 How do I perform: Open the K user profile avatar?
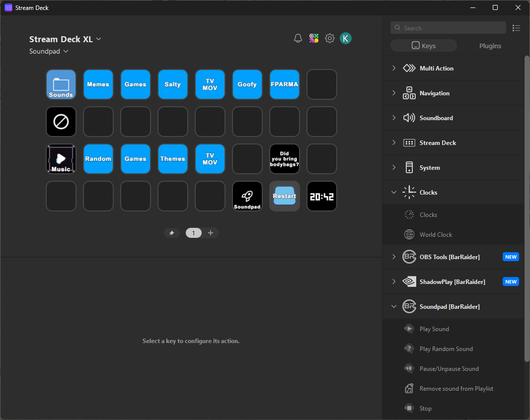[x=345, y=38]
